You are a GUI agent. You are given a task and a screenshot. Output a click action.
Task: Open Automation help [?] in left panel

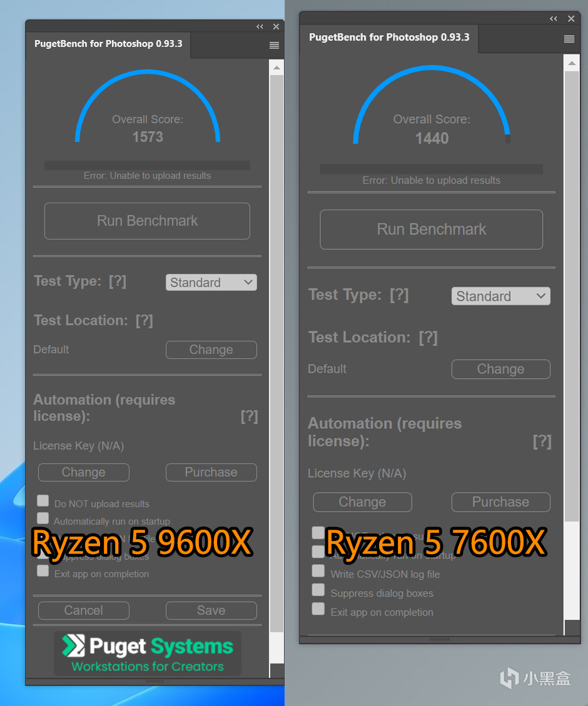coord(250,416)
